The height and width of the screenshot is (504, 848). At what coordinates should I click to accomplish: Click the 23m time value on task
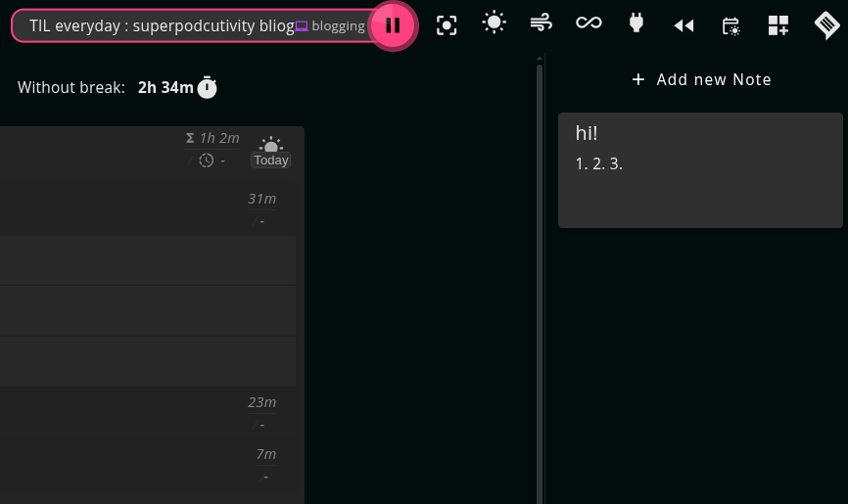click(x=261, y=402)
